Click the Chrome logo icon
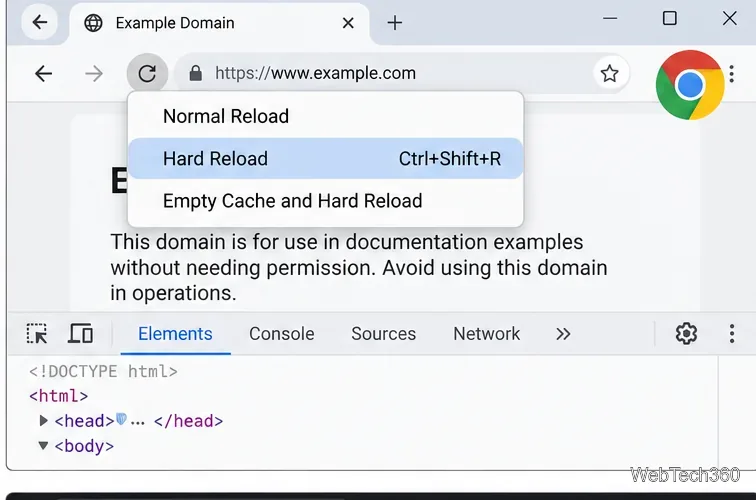The height and width of the screenshot is (500, 756). click(x=690, y=85)
